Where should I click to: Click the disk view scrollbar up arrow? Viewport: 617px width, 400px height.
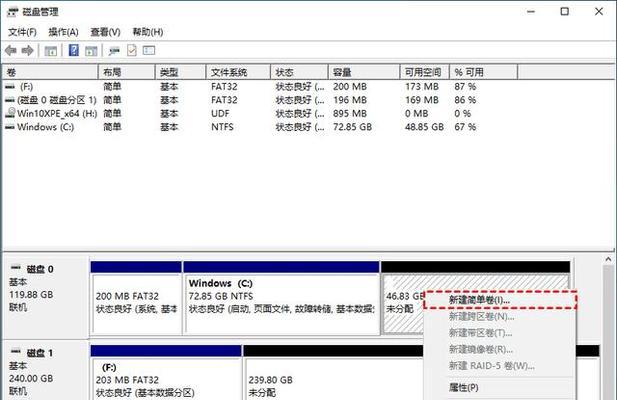[x=608, y=260]
